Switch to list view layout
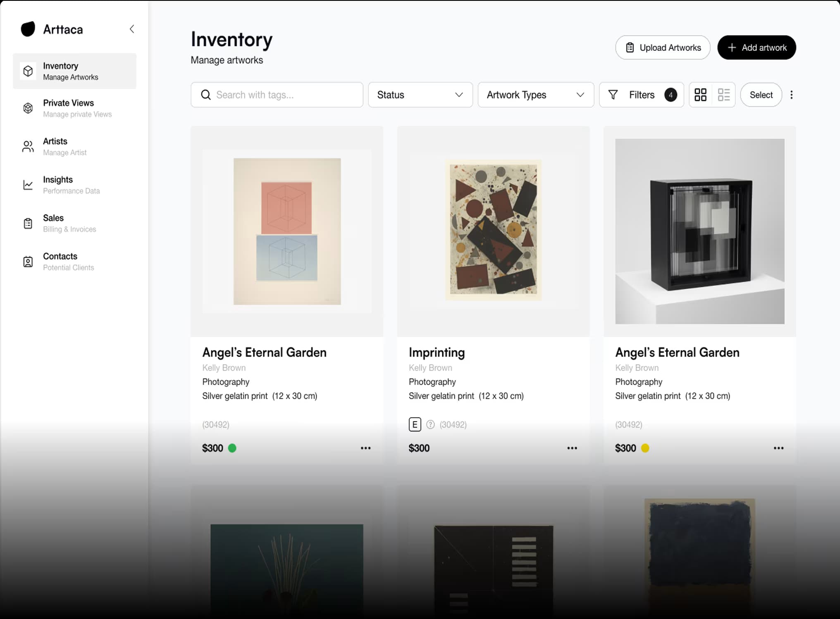 click(x=724, y=95)
